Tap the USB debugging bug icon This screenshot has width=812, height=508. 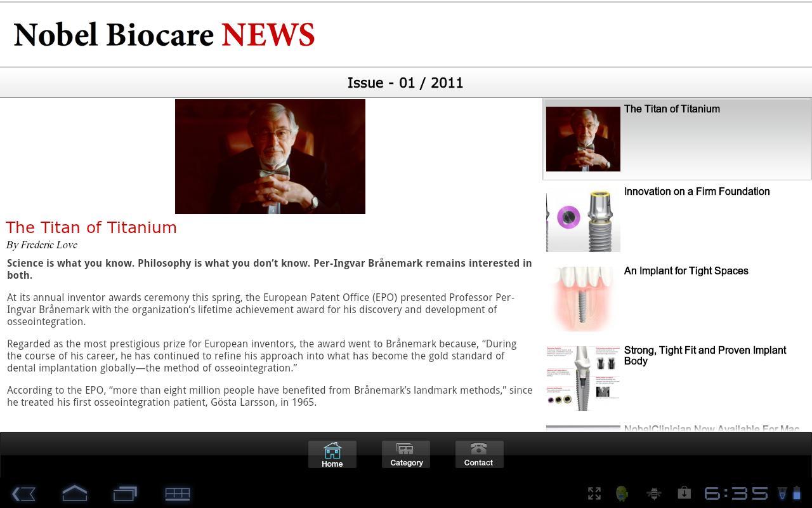[653, 493]
